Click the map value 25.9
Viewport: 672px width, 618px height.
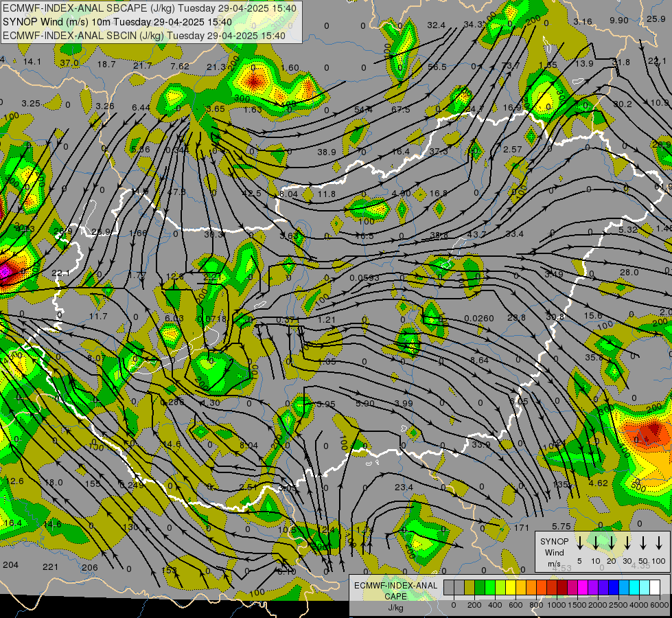click(656, 19)
